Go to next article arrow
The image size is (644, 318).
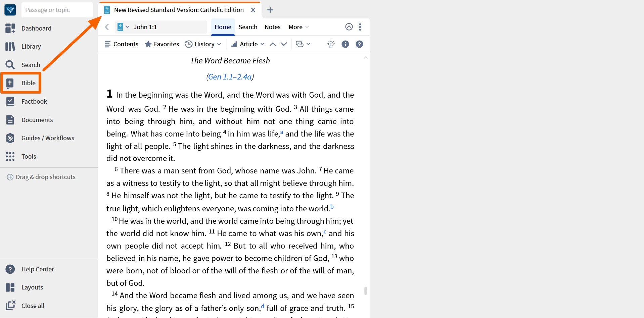pos(284,44)
